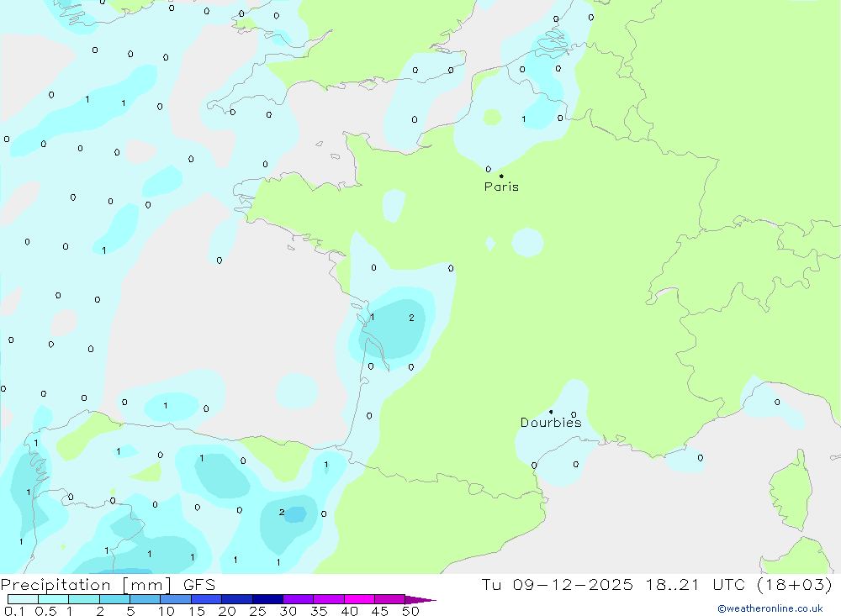Click the Precipitation [mm] GFS title text

pyautogui.click(x=108, y=585)
